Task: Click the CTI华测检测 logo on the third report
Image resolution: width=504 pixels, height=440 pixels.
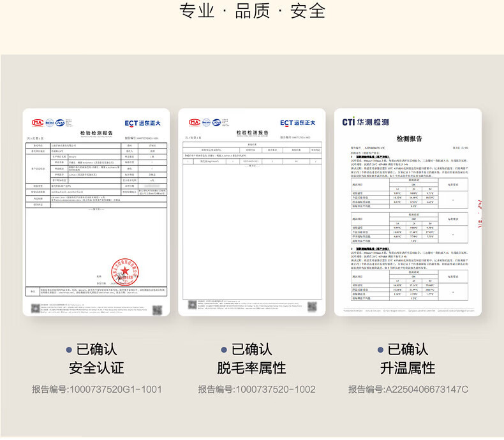Action: (366, 121)
